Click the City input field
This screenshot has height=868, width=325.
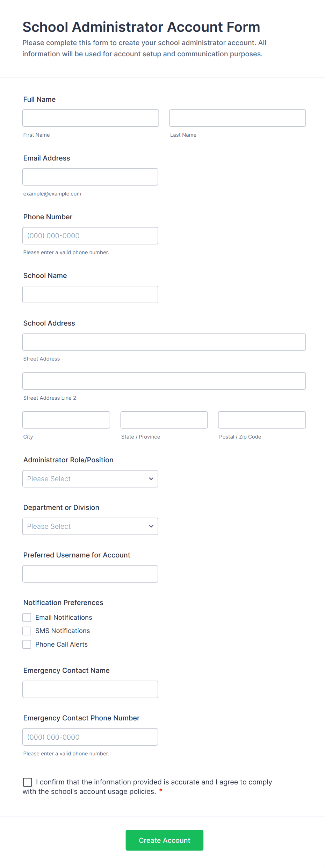(x=66, y=420)
